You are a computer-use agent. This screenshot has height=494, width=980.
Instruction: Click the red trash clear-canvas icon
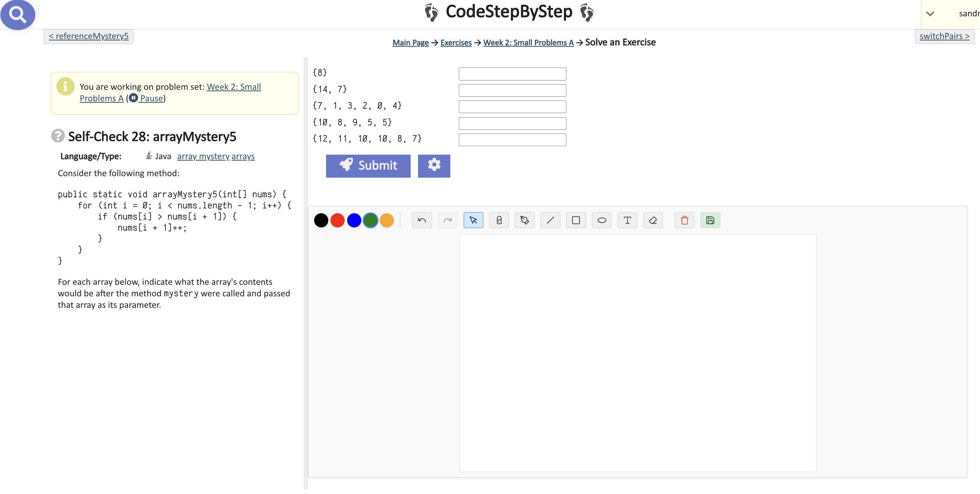[684, 220]
